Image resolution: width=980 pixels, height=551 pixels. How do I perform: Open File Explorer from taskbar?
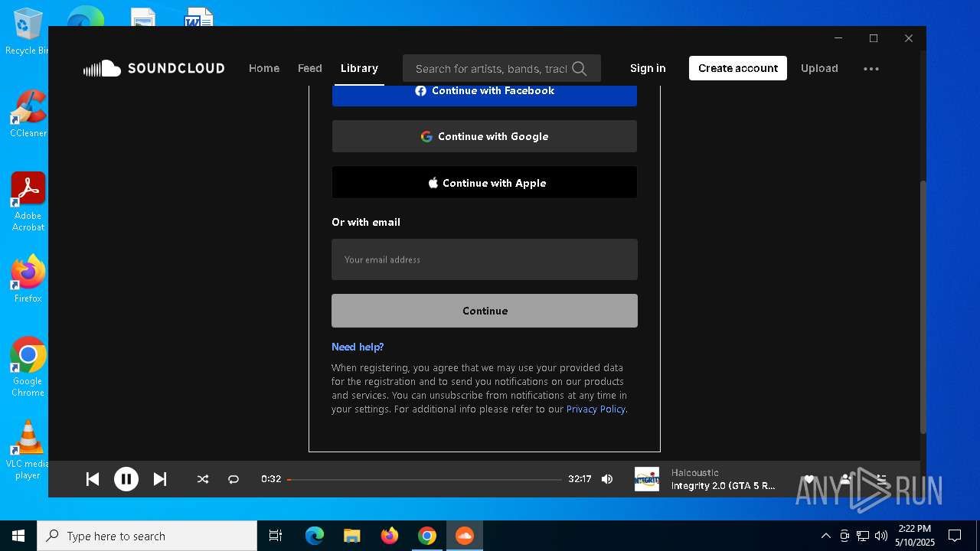pos(352,536)
